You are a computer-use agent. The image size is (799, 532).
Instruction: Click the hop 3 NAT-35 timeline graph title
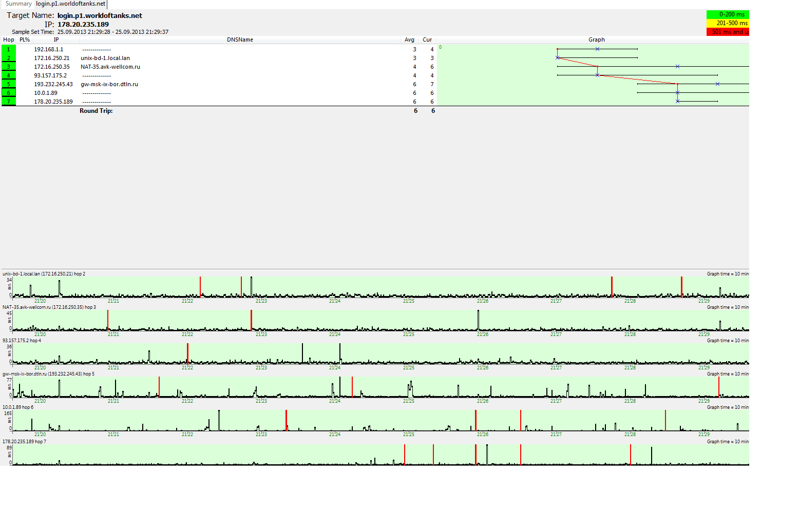(49, 307)
